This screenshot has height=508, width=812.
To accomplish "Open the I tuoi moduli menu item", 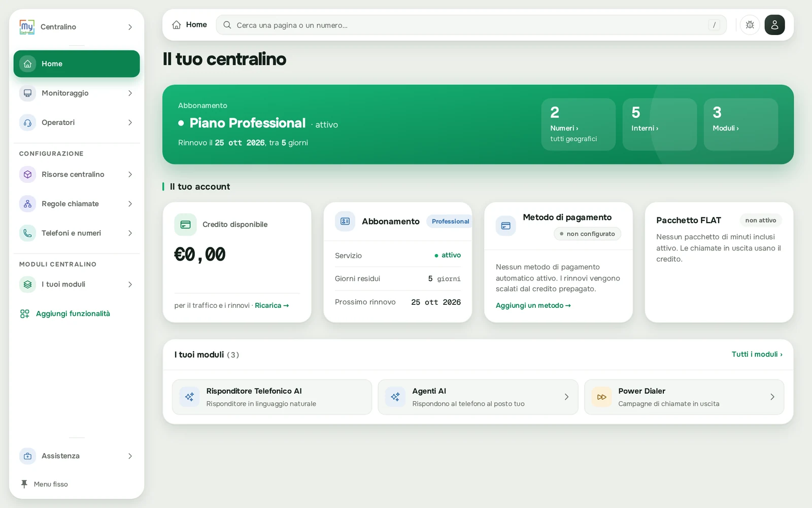I will [x=77, y=284].
